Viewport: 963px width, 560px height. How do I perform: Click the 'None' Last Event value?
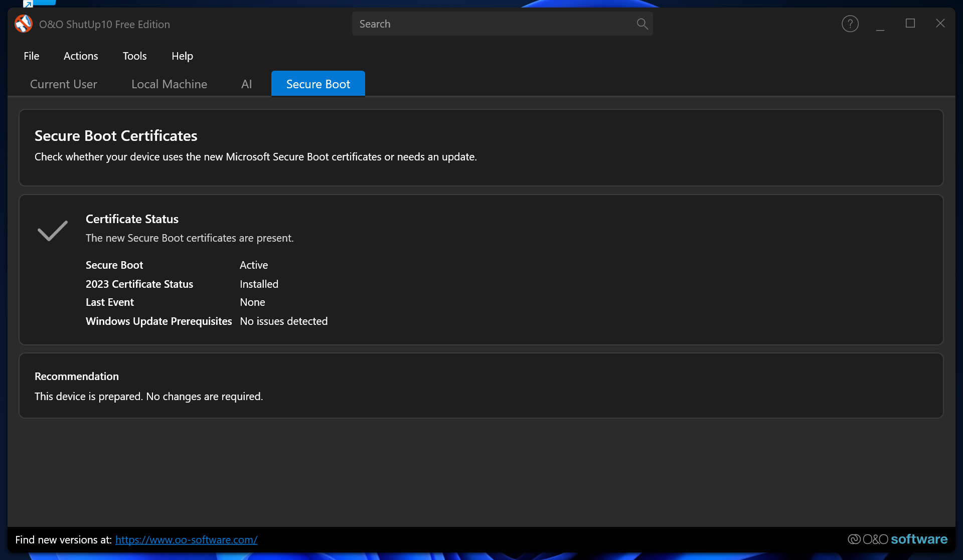252,302
